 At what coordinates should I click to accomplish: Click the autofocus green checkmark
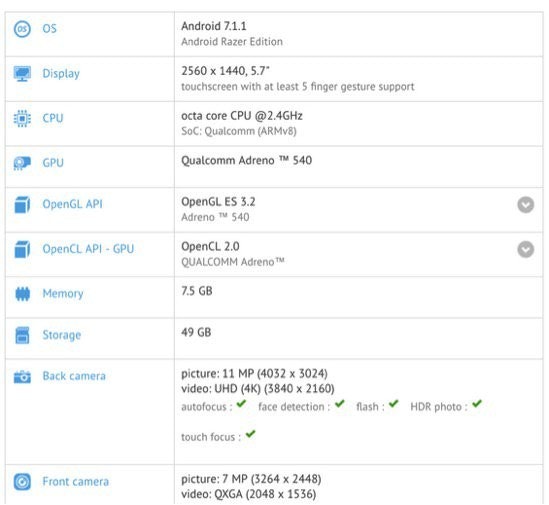241,404
